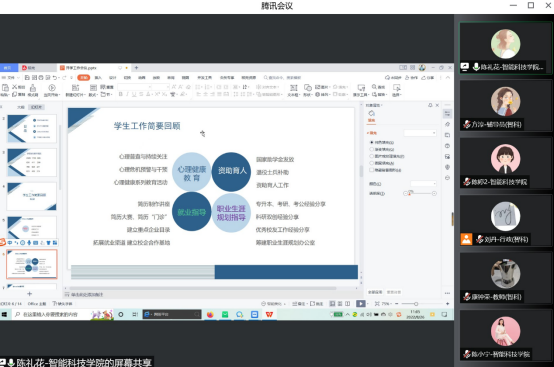Open the fill preset dropdown in properties panel
Image resolution: width=554 pixels, height=367 pixels.
click(420, 133)
